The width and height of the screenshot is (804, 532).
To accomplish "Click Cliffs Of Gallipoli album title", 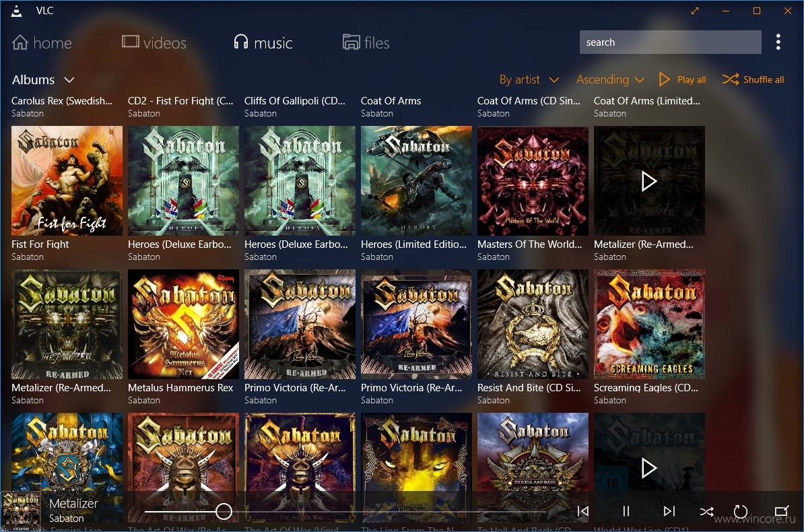I will pyautogui.click(x=295, y=101).
